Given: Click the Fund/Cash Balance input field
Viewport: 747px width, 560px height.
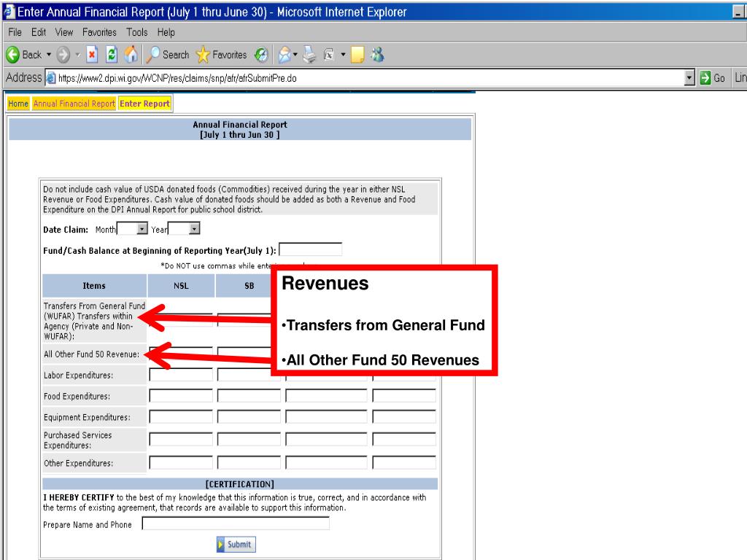Looking at the screenshot, I should (x=310, y=249).
